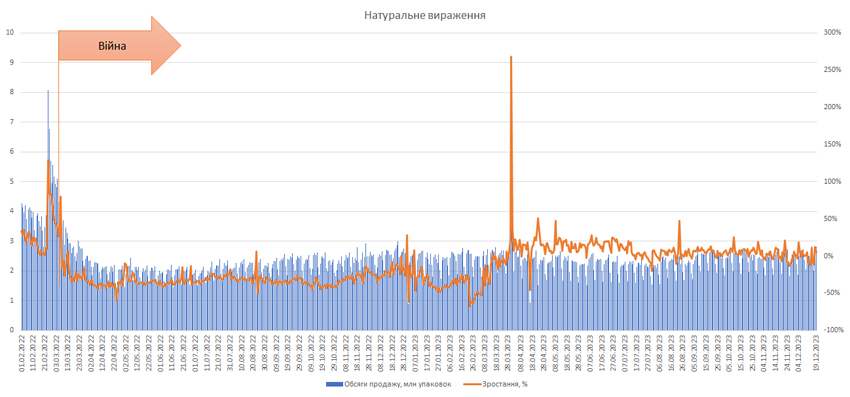Click the left axis value 0
Screen dimensions: 850x397
tap(11, 330)
